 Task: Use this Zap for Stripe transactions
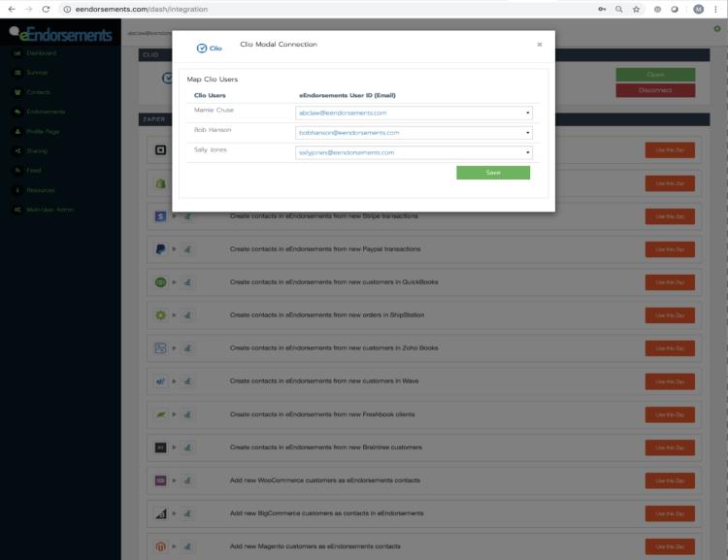click(670, 216)
